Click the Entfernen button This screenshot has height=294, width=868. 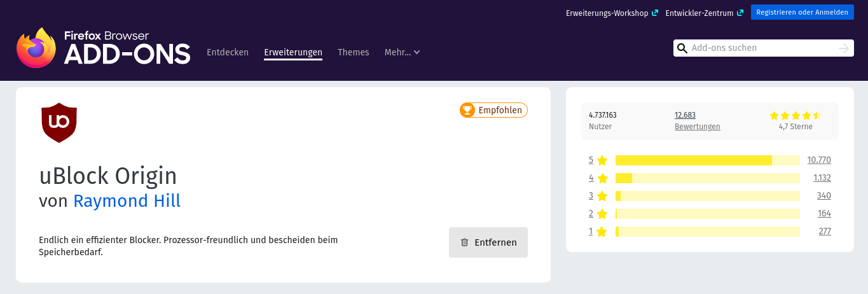488,242
